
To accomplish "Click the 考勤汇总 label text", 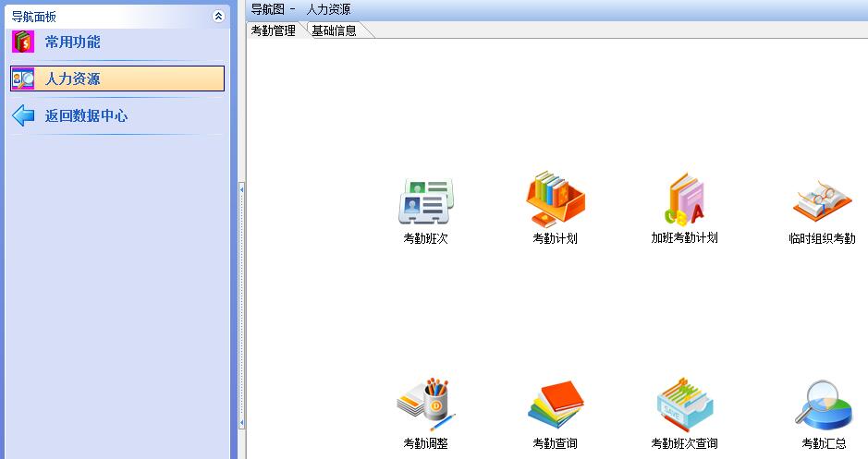I will tap(824, 443).
